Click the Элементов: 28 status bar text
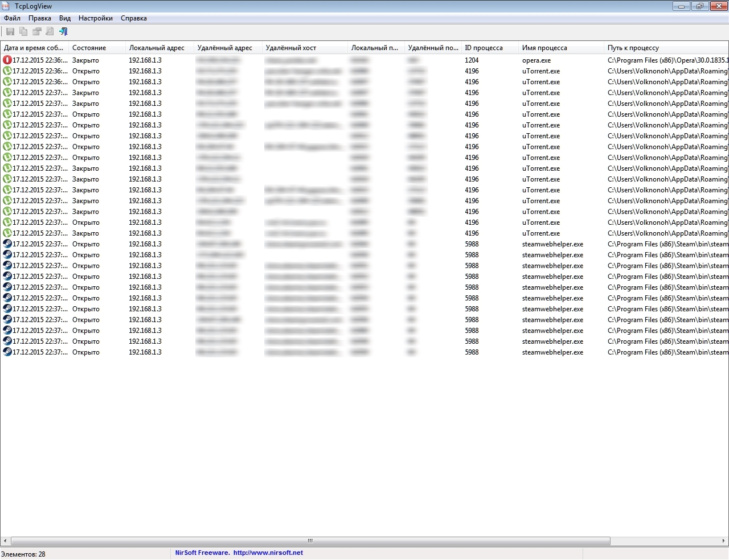 [x=23, y=554]
